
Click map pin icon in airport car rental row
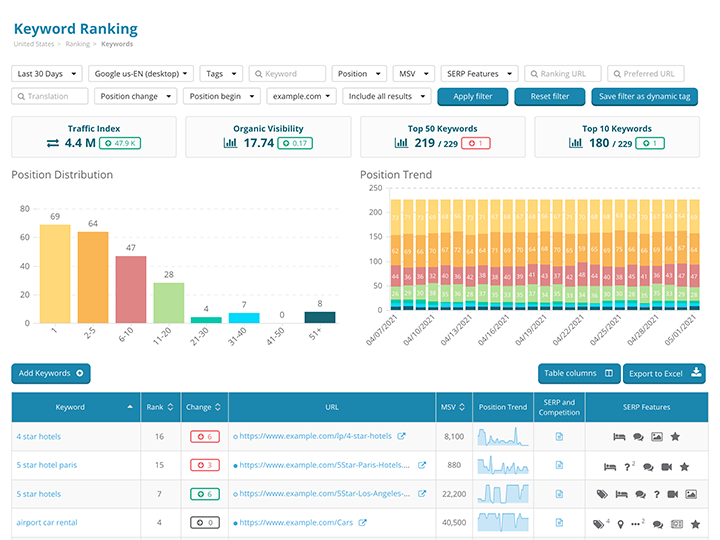(x=620, y=523)
